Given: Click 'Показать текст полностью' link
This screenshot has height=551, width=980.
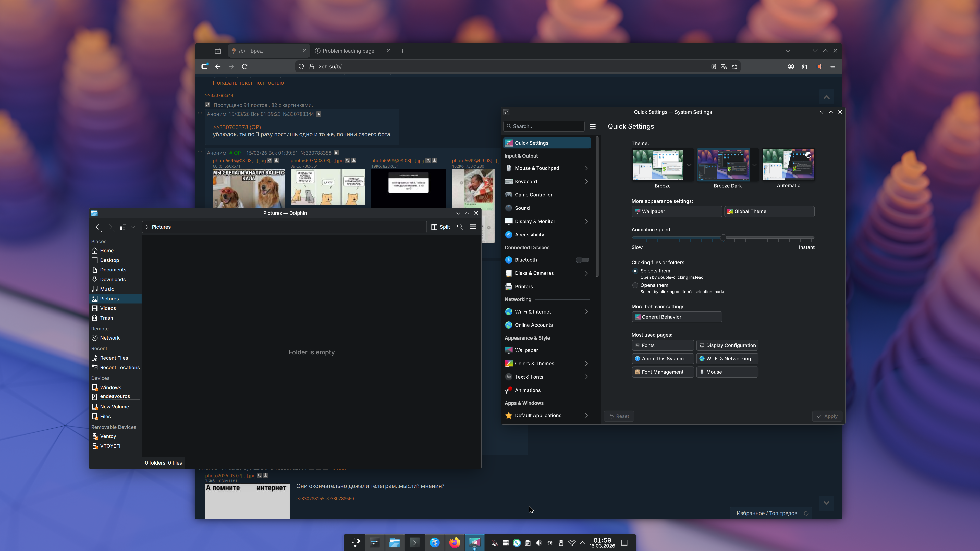Looking at the screenshot, I should click(248, 82).
